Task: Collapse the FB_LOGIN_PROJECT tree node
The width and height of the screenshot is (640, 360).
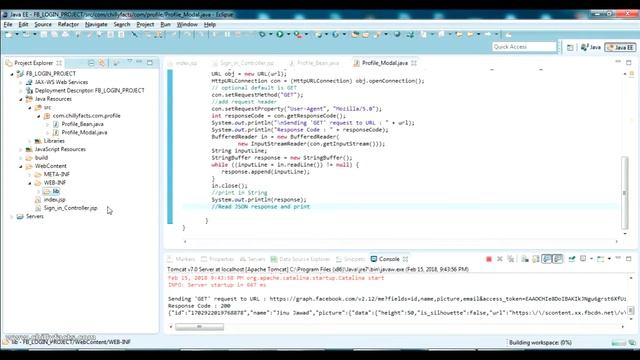Action: coord(12,74)
